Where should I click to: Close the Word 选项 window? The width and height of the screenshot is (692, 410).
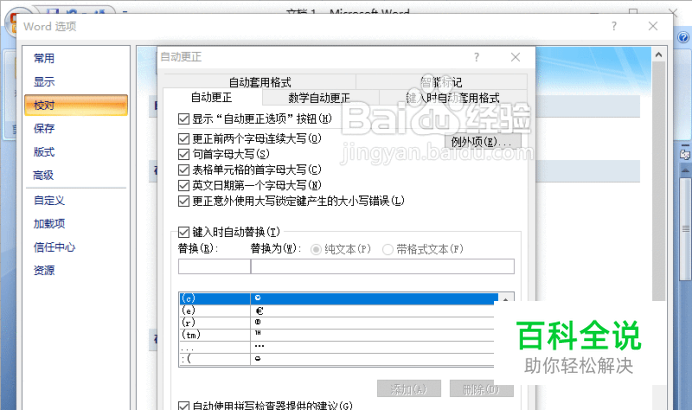point(653,26)
